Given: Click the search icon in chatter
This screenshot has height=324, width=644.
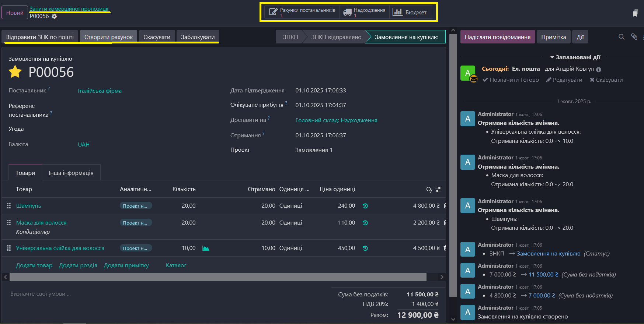Looking at the screenshot, I should pyautogui.click(x=621, y=37).
